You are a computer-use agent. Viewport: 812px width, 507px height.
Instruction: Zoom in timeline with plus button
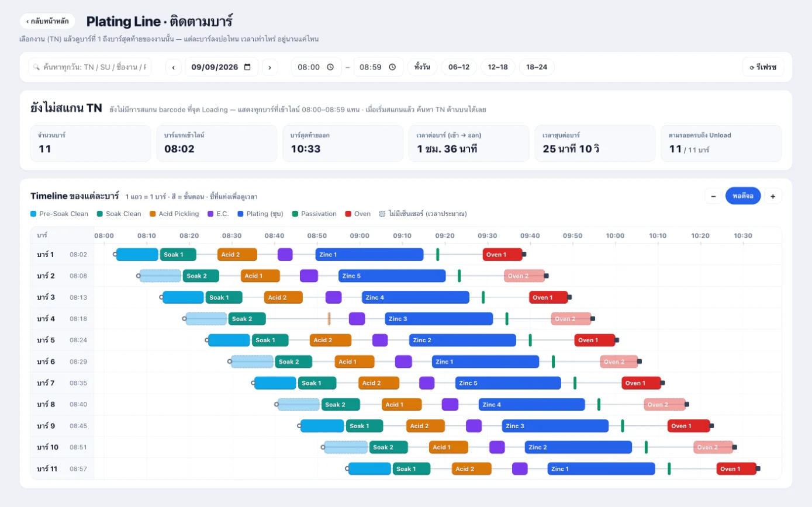tap(773, 196)
